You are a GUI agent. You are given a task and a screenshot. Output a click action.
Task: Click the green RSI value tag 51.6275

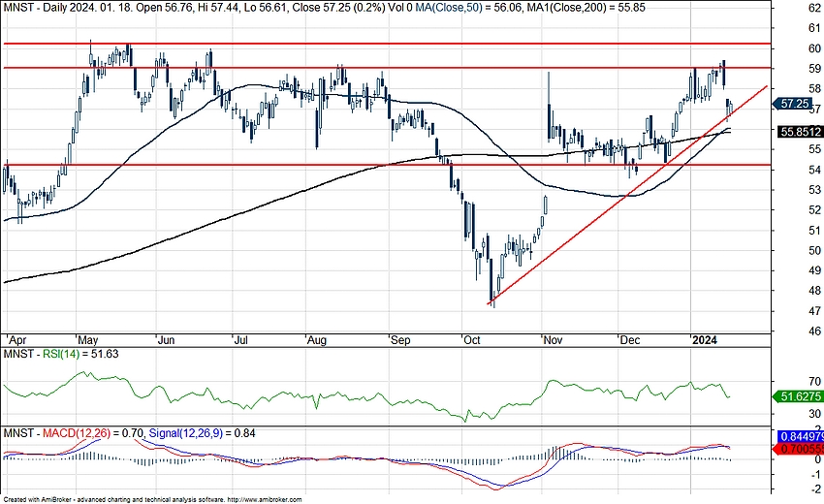coord(799,396)
